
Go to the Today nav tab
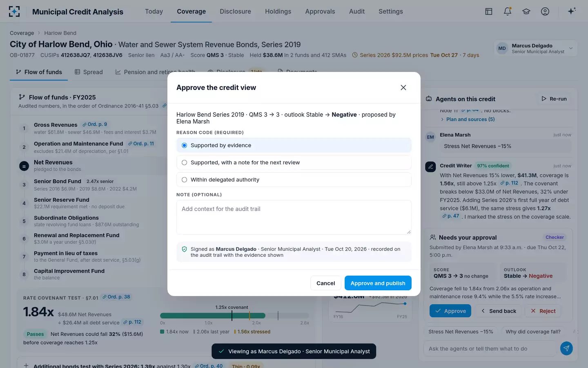pyautogui.click(x=154, y=11)
